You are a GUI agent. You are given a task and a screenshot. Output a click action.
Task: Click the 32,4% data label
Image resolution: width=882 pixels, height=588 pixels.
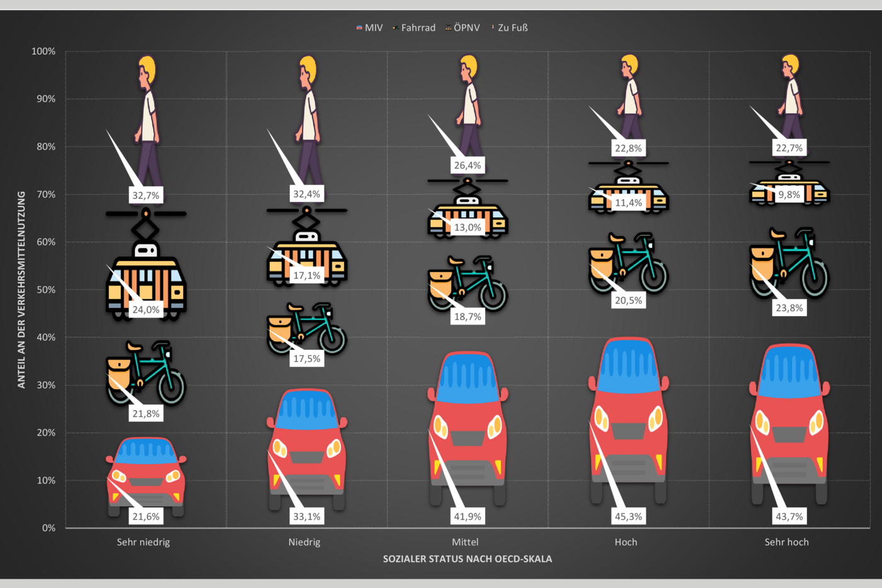coord(307,194)
